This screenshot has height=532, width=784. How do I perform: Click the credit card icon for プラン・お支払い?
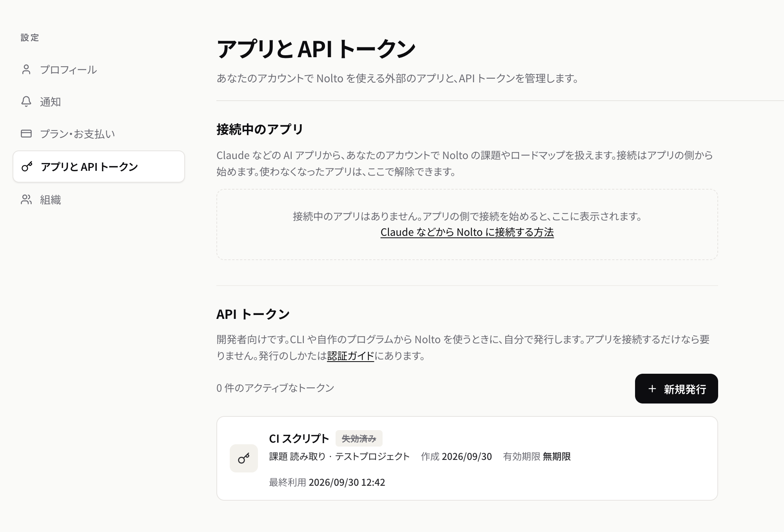(x=26, y=134)
